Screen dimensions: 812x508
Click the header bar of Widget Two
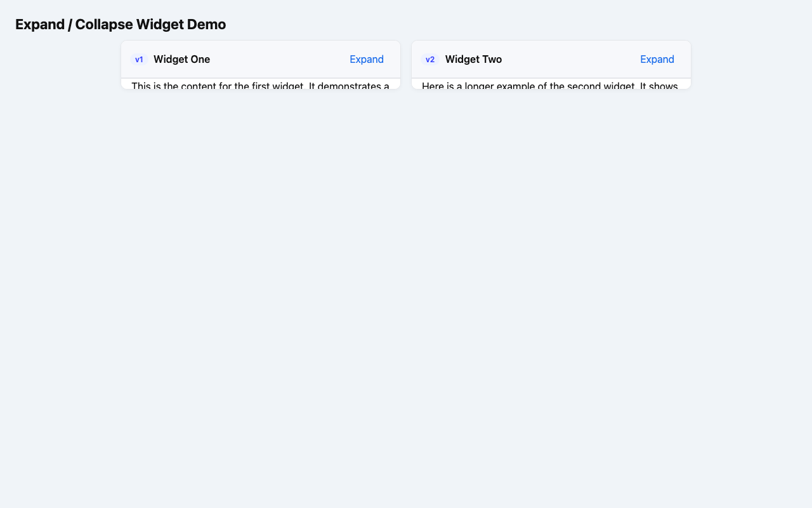coord(551,59)
